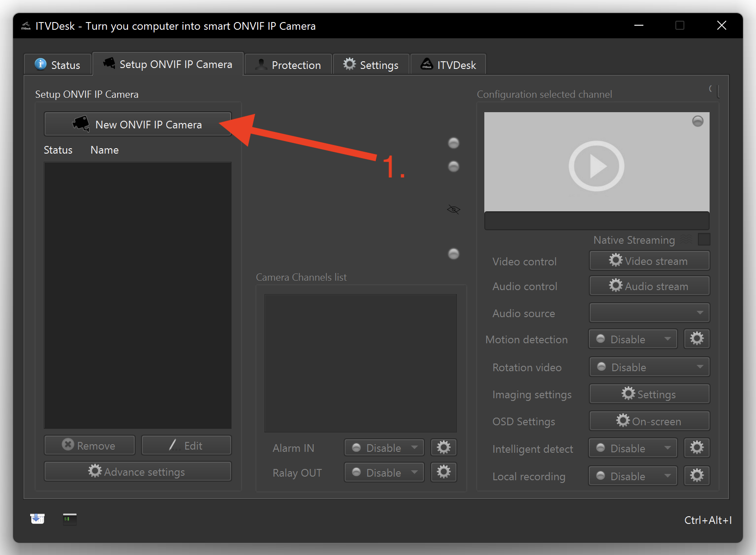Image resolution: width=756 pixels, height=555 pixels.
Task: Click the camera icon on the ITVDesk tab
Action: [x=426, y=64]
